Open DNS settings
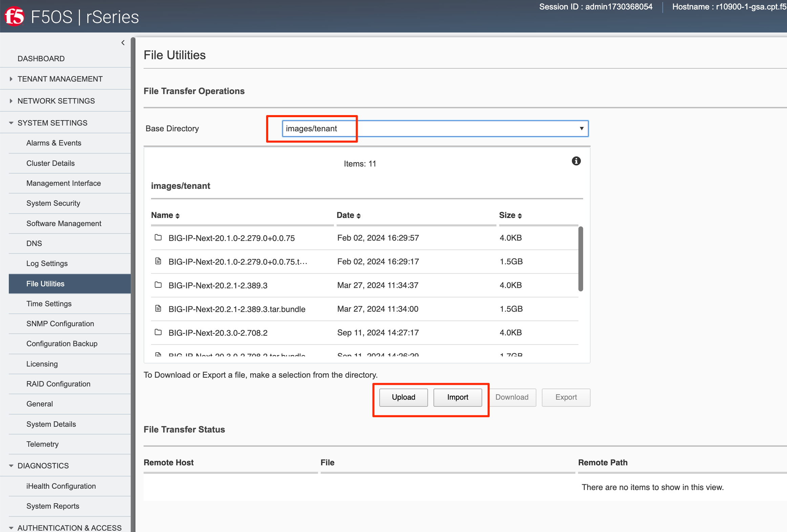 click(34, 243)
